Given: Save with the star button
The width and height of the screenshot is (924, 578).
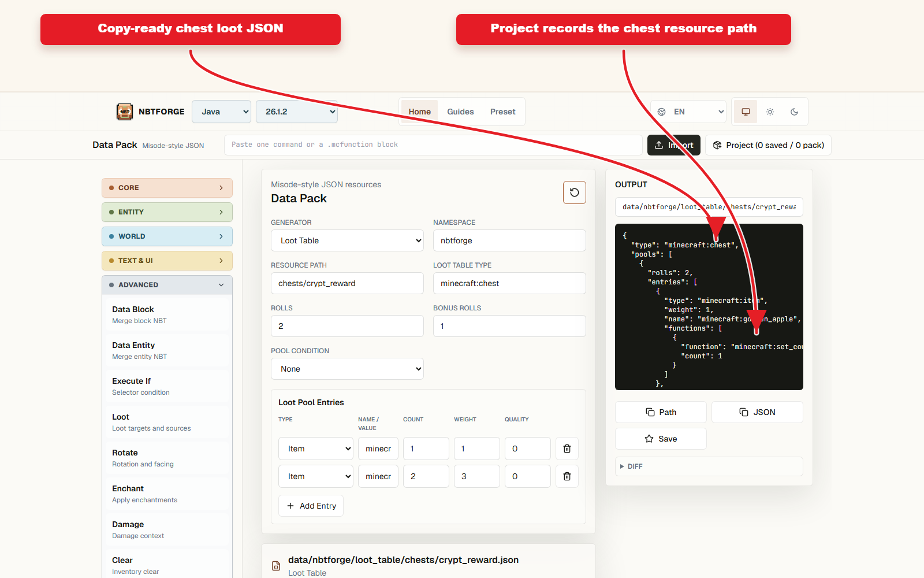Looking at the screenshot, I should coord(661,439).
